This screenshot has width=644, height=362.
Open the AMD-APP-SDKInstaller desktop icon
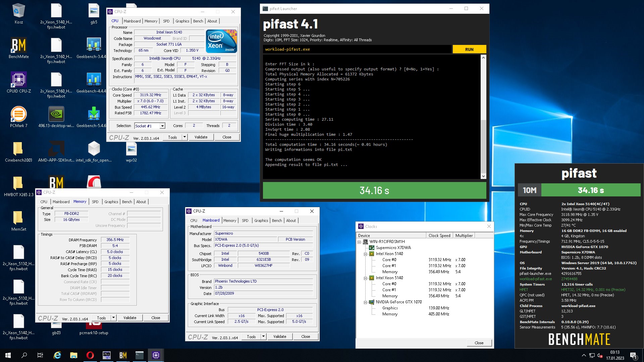click(56, 152)
